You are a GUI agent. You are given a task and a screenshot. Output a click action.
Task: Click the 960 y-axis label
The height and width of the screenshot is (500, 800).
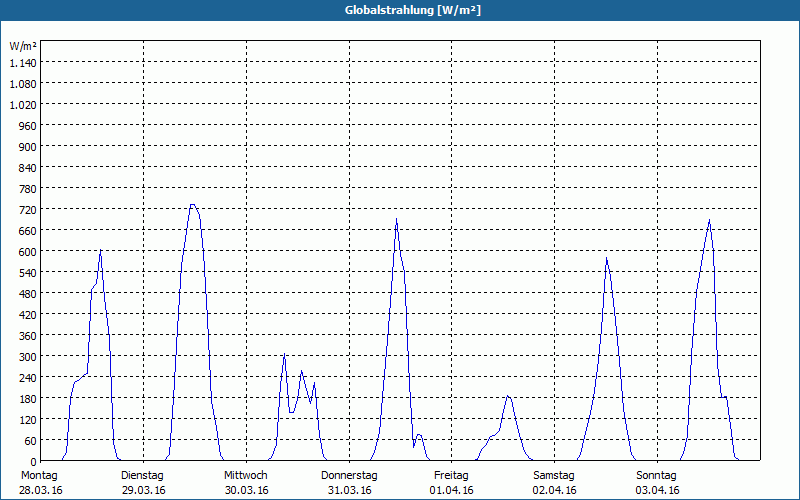tap(29, 126)
